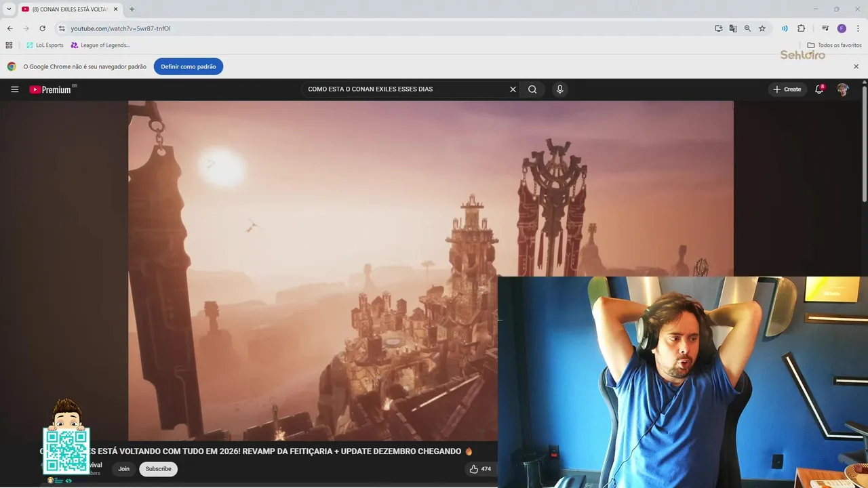Click Definir como padrão button

tap(188, 66)
